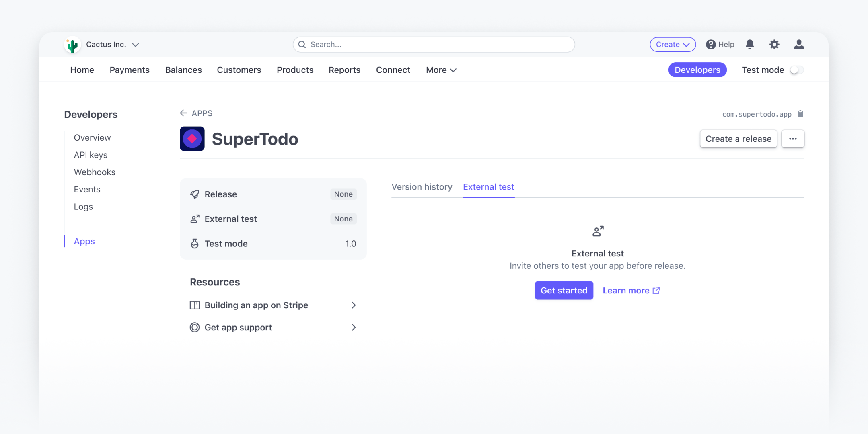Select Logs in the sidebar

click(x=83, y=207)
